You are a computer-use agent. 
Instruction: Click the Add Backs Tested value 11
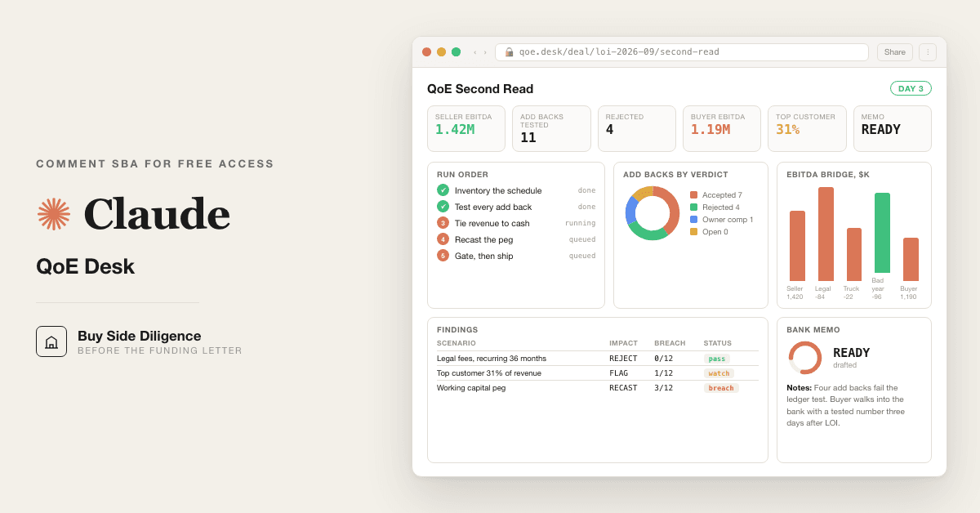(528, 137)
